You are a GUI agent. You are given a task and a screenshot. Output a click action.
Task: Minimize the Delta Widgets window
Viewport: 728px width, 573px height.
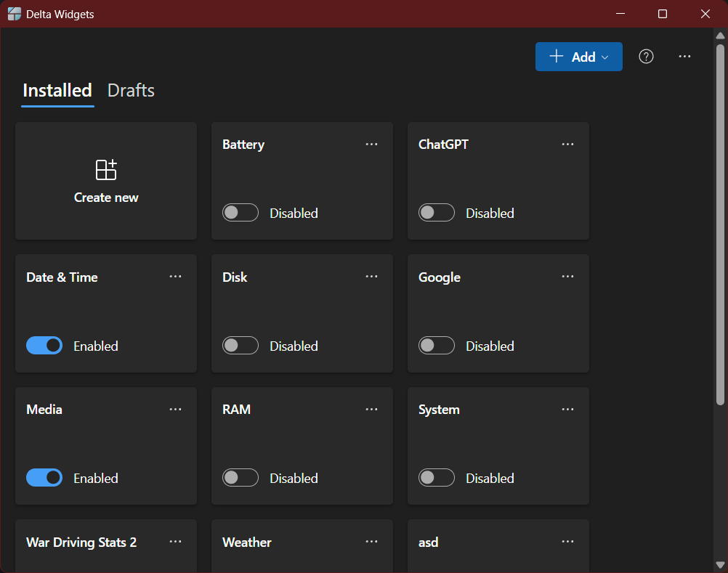point(620,14)
